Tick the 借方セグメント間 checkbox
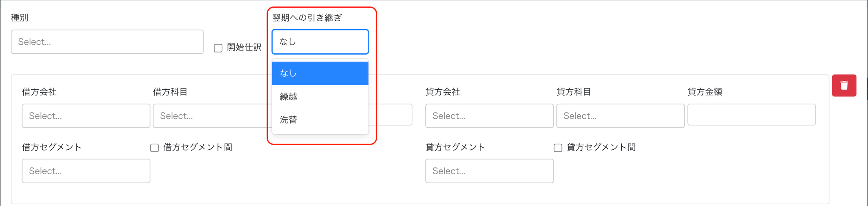 coord(155,148)
